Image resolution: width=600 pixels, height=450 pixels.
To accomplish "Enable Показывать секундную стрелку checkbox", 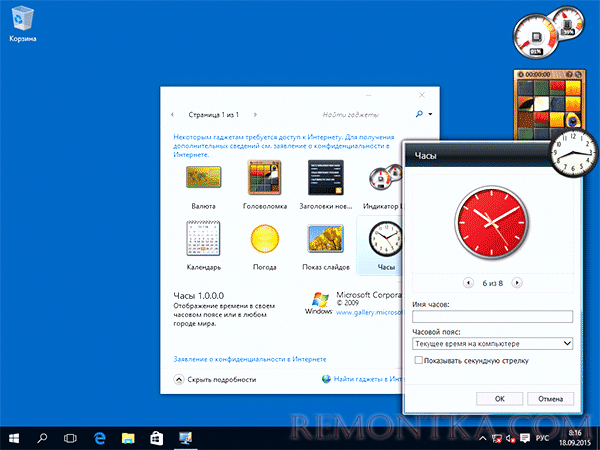I will (x=418, y=360).
